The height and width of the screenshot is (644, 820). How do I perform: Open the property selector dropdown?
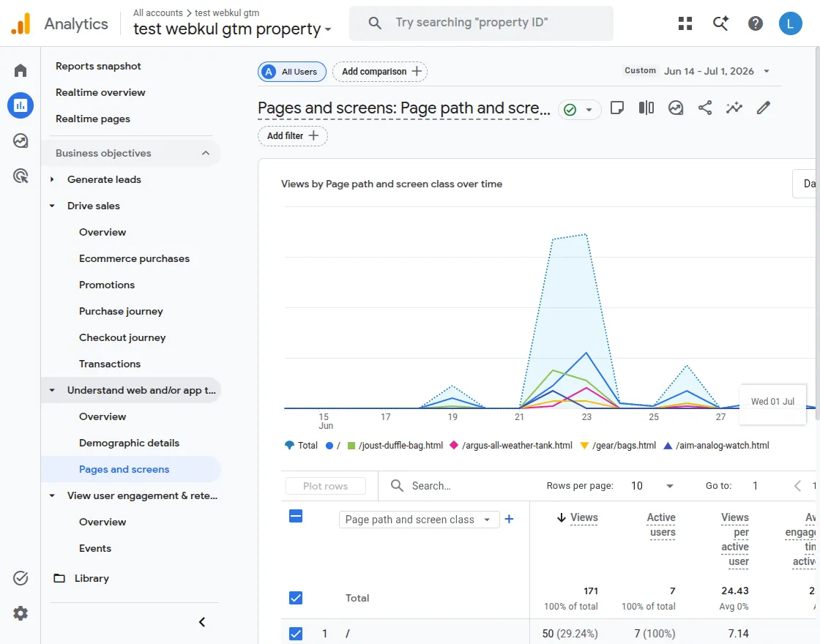(232, 29)
